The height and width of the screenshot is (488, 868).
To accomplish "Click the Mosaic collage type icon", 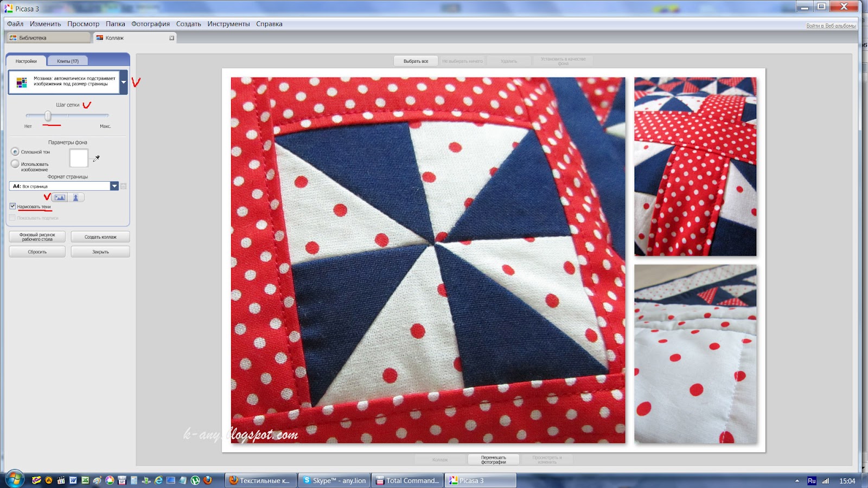I will (22, 82).
